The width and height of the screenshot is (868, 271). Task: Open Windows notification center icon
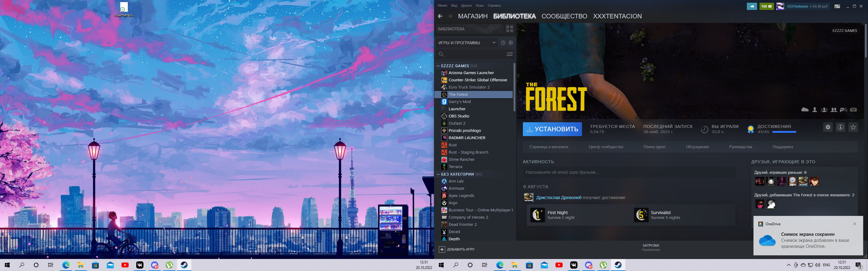click(x=859, y=265)
